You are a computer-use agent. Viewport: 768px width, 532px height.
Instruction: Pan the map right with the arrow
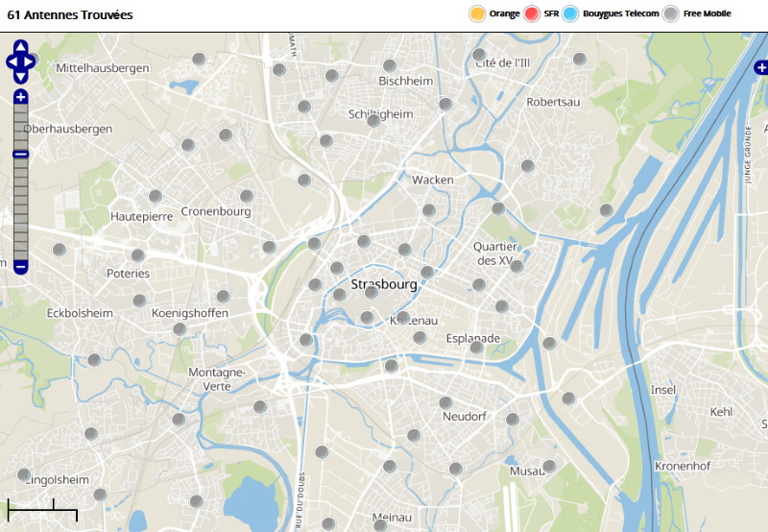31,61
